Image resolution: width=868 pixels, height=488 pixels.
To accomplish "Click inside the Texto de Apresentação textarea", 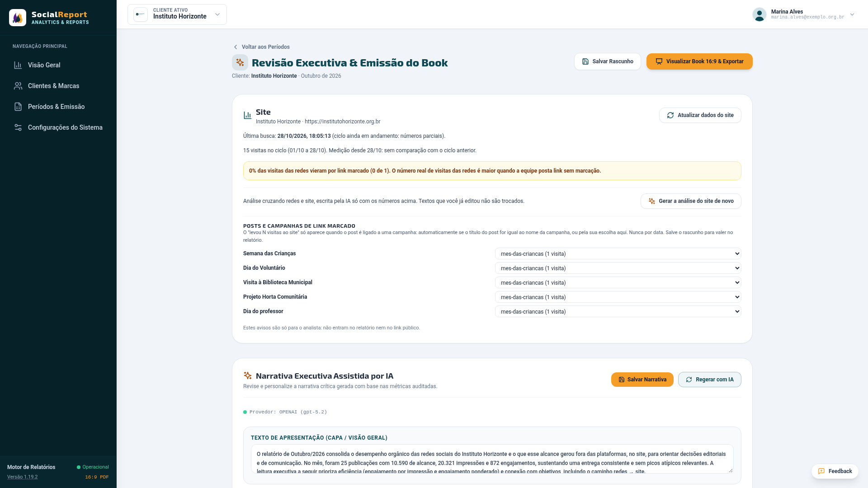I will pyautogui.click(x=492, y=459).
